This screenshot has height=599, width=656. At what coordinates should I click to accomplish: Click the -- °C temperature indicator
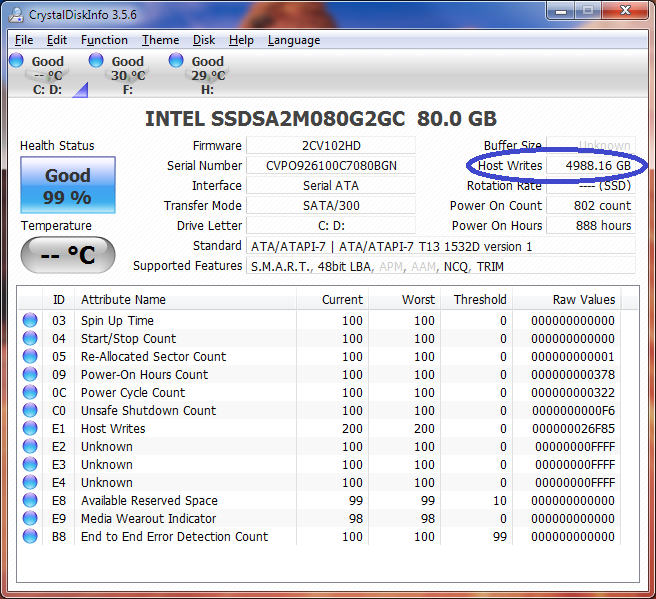click(68, 255)
